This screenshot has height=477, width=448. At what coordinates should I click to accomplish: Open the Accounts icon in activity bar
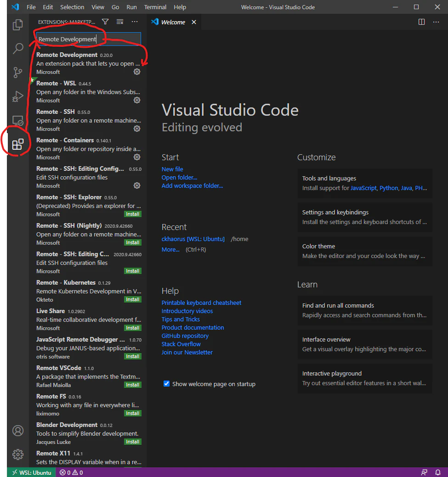[x=17, y=431]
